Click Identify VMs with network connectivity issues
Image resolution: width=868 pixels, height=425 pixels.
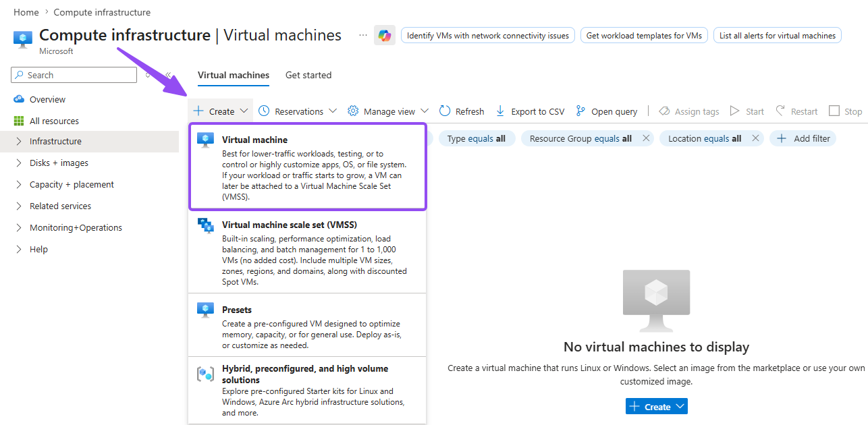488,35
